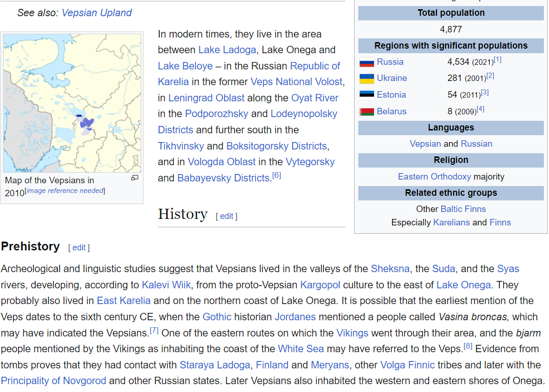Screen dimensions: 549x392
Task: Edit the Prehistory section
Action: (79, 248)
